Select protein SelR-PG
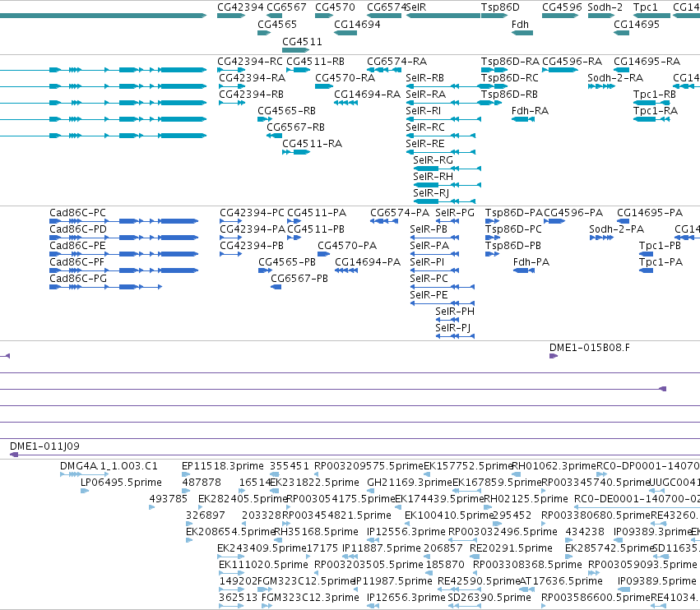Viewport: 700px width, 610px height. click(447, 221)
